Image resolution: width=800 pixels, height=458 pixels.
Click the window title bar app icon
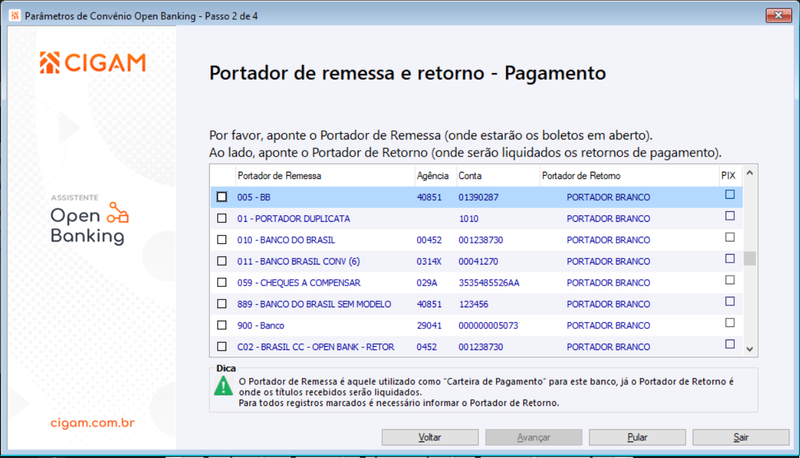15,16
